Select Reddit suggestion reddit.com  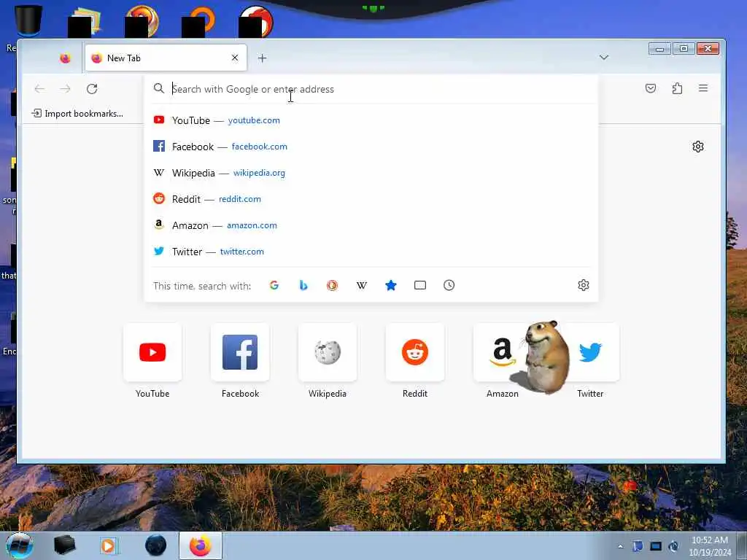pyautogui.click(x=371, y=199)
